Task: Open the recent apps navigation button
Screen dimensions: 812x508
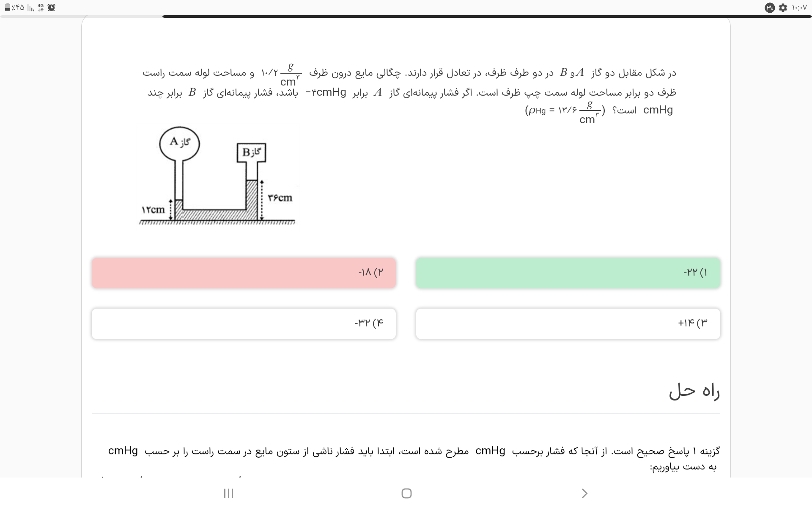Action: (x=228, y=493)
